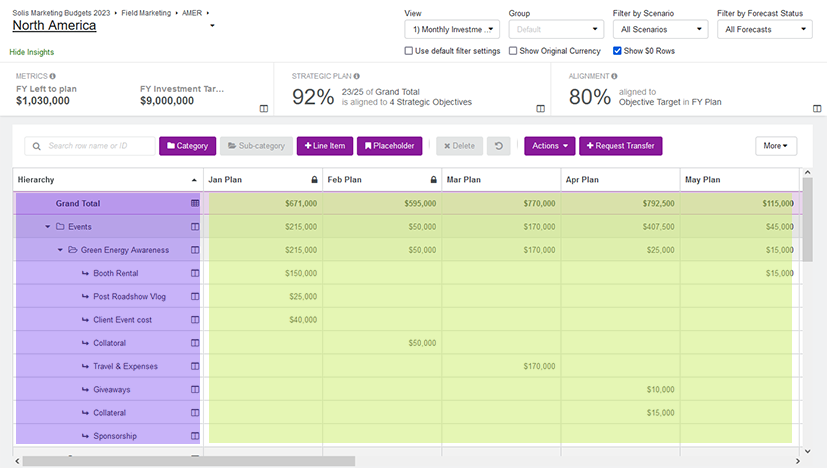Focus the Search row name or ID field
This screenshot has height=468, width=827.
click(x=90, y=146)
